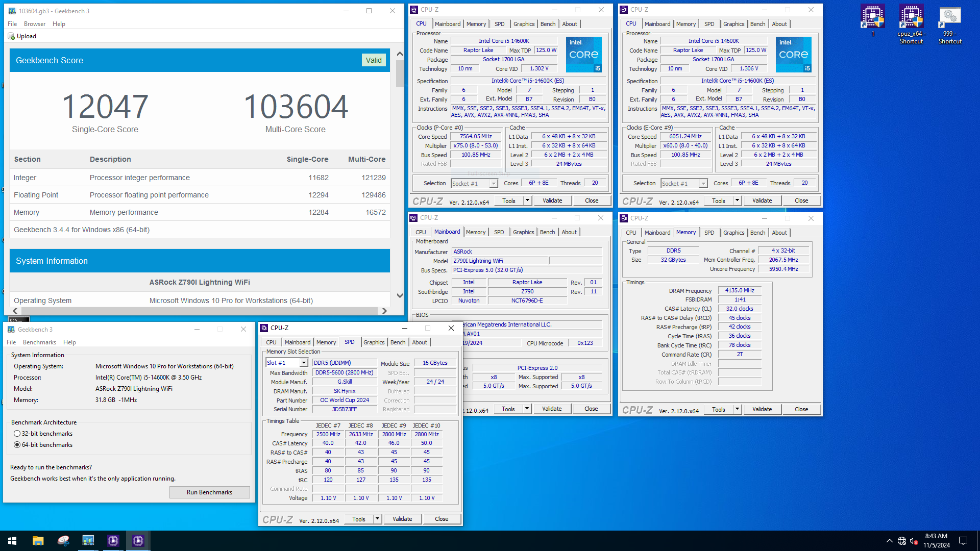Click Validate in the SPD CPU-Z window

[402, 519]
